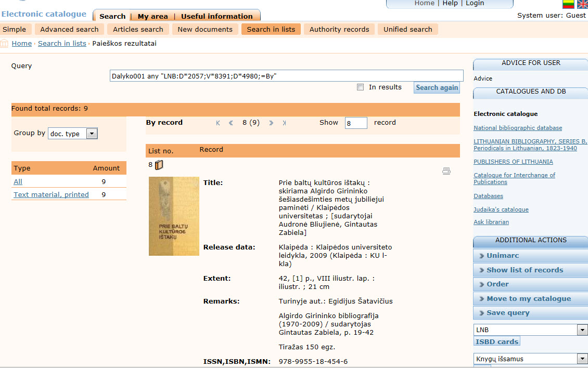Image resolution: width=588 pixels, height=368 pixels.
Task: Switch to the My area tab
Action: coord(152,16)
